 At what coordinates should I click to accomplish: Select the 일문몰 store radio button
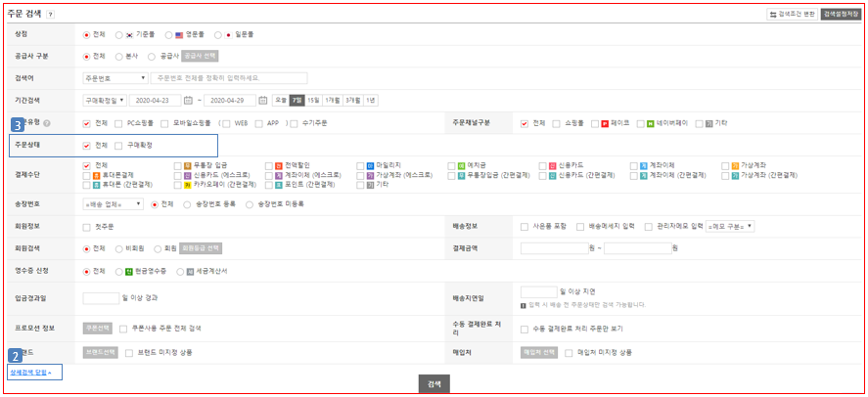coord(216,34)
